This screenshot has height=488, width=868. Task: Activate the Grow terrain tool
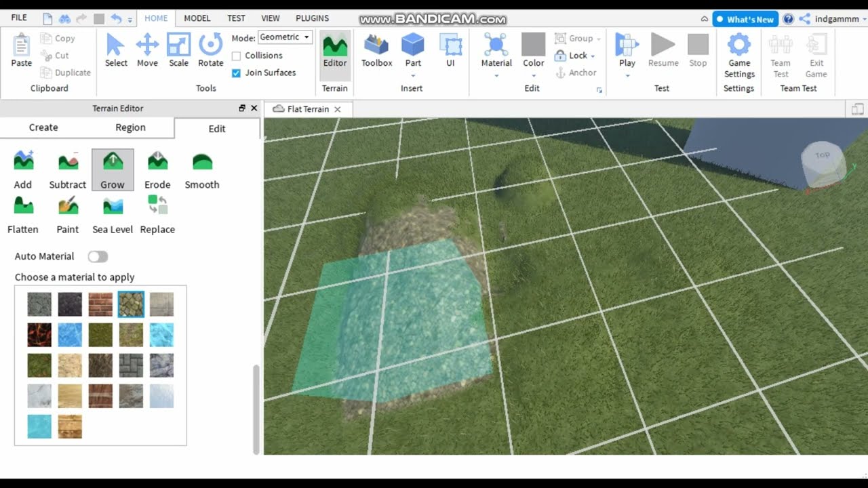pyautogui.click(x=113, y=170)
